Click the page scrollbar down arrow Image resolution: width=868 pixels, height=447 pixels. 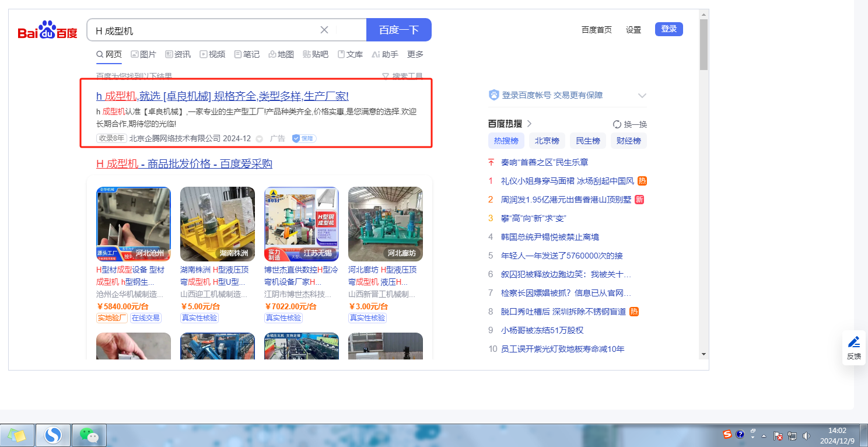tap(703, 354)
